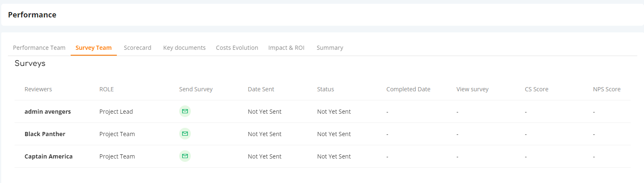
Task: Send survey to admin avengers
Action: point(185,111)
